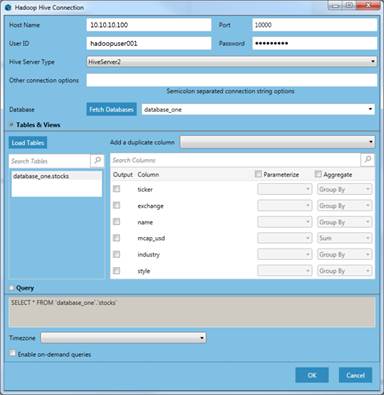Open exchange row aggregate Group By dropdown

coord(344,206)
